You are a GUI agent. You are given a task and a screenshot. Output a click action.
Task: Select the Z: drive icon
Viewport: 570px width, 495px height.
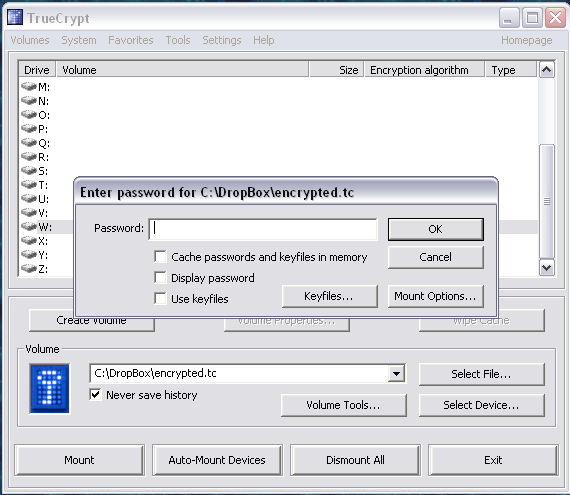pyautogui.click(x=29, y=268)
